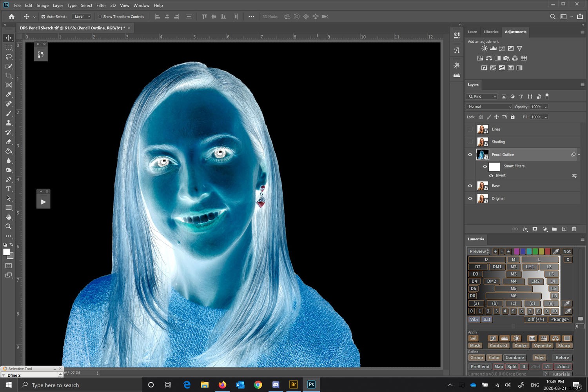Viewport: 588px width, 392px height.
Task: Open the Normal blend mode dropdown
Action: 489,106
